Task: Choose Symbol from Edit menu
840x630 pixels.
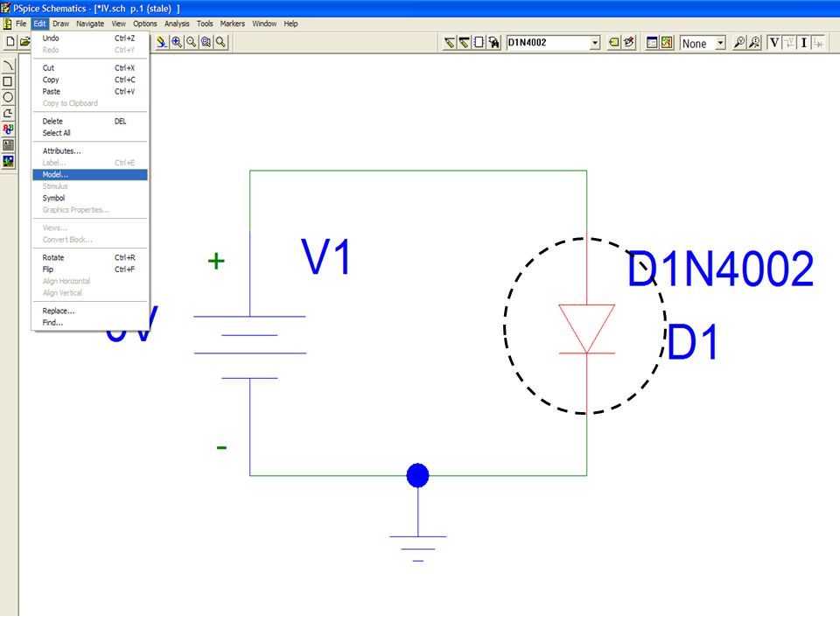Action: 89,199
